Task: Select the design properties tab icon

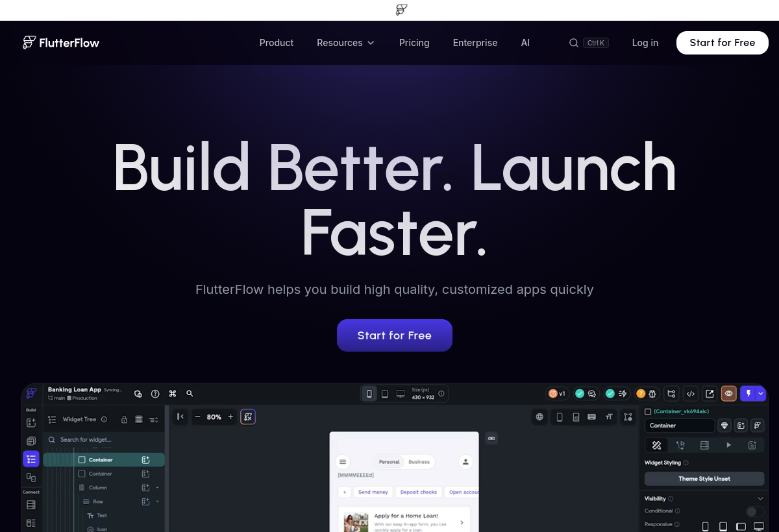Action: click(656, 445)
